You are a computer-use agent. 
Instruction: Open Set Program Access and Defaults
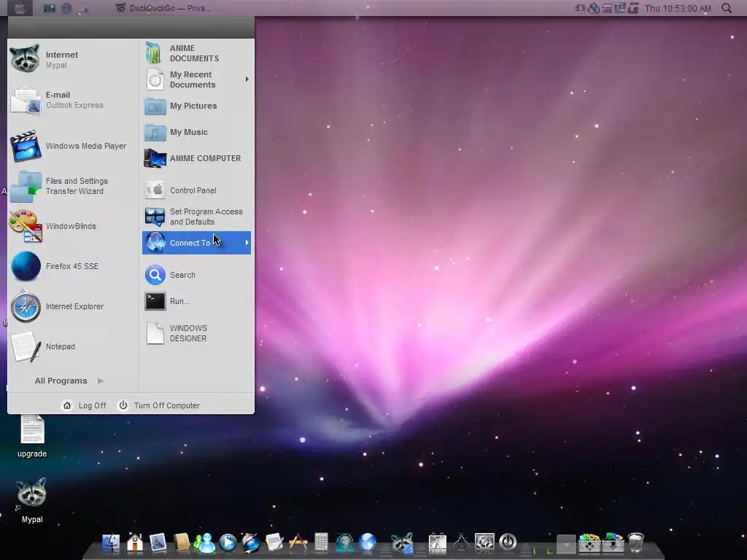pyautogui.click(x=196, y=216)
